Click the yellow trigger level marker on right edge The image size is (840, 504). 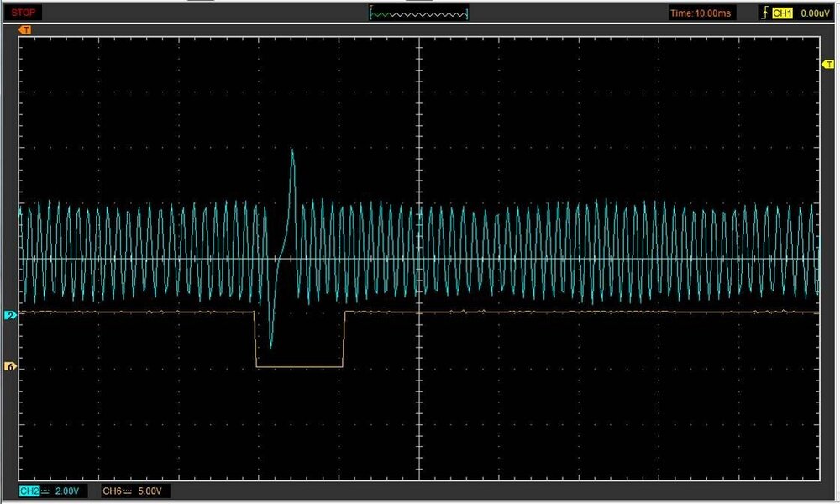(x=827, y=65)
